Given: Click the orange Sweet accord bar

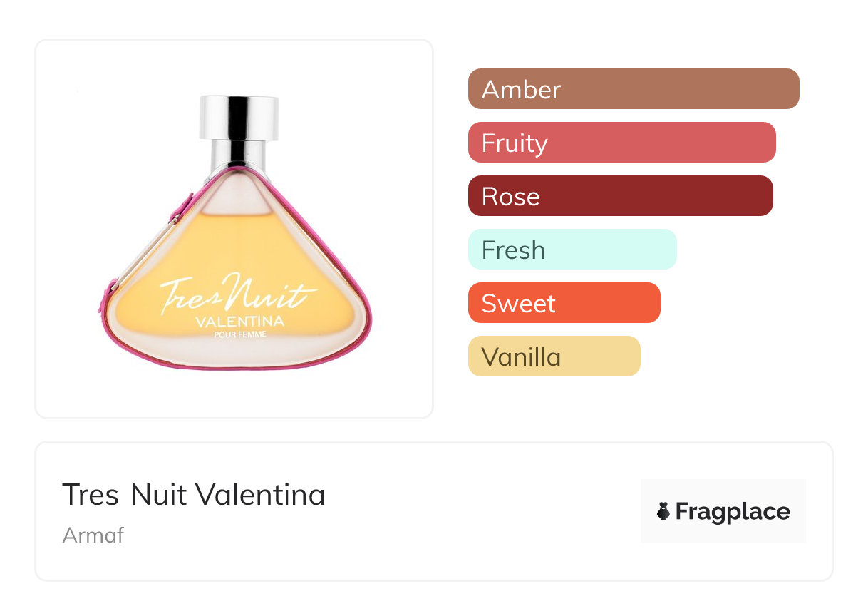Looking at the screenshot, I should click(x=564, y=303).
